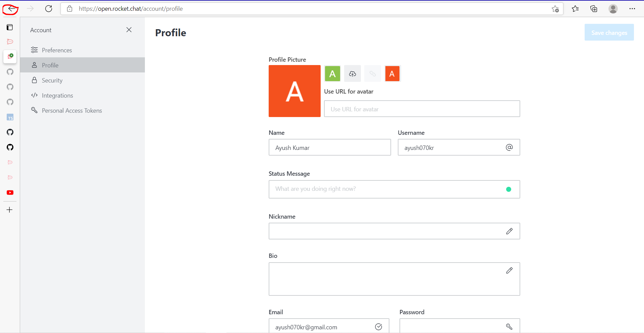Select the active Rocket.Chat tab with green badge
Screen dimensions: 644x333
[10, 56]
